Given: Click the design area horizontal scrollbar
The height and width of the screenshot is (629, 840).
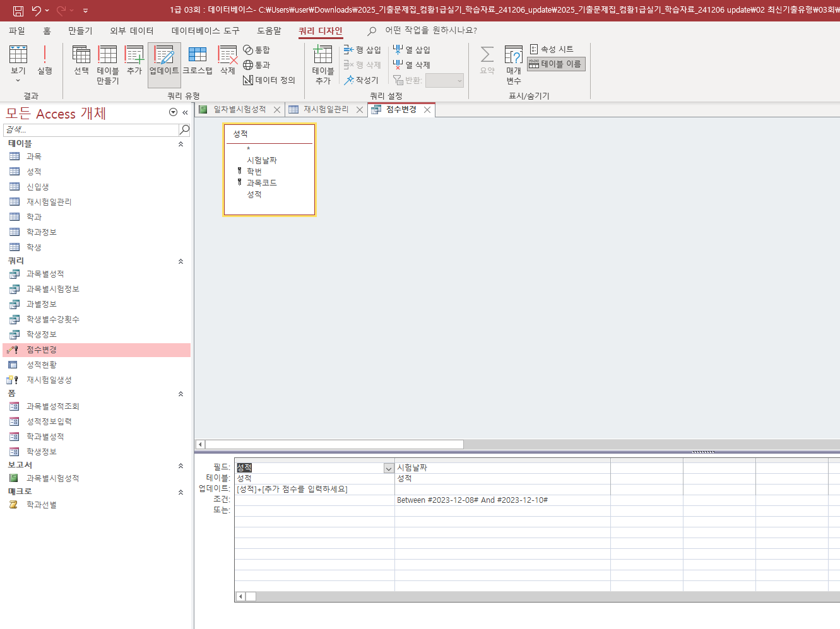Looking at the screenshot, I should click(x=334, y=444).
